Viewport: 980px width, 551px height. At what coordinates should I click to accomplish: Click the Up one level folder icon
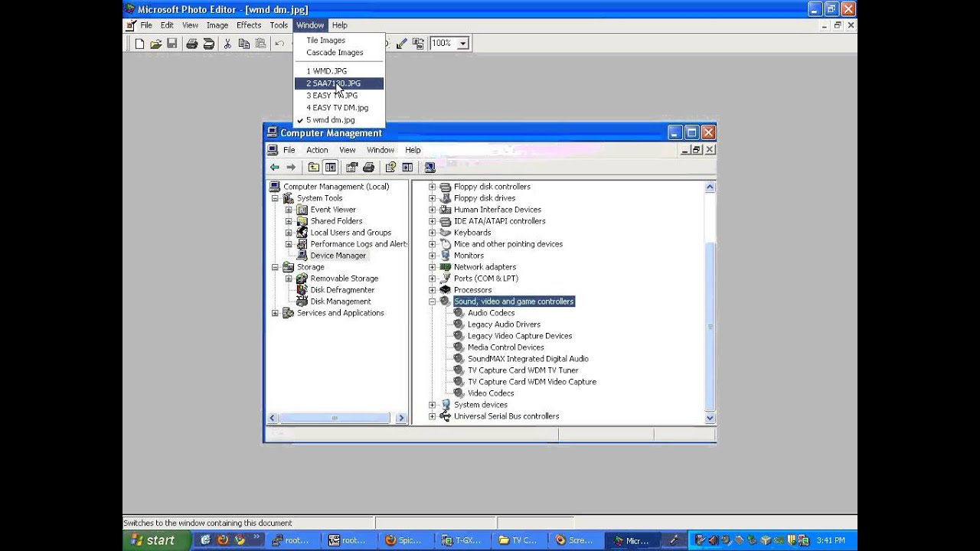point(313,167)
